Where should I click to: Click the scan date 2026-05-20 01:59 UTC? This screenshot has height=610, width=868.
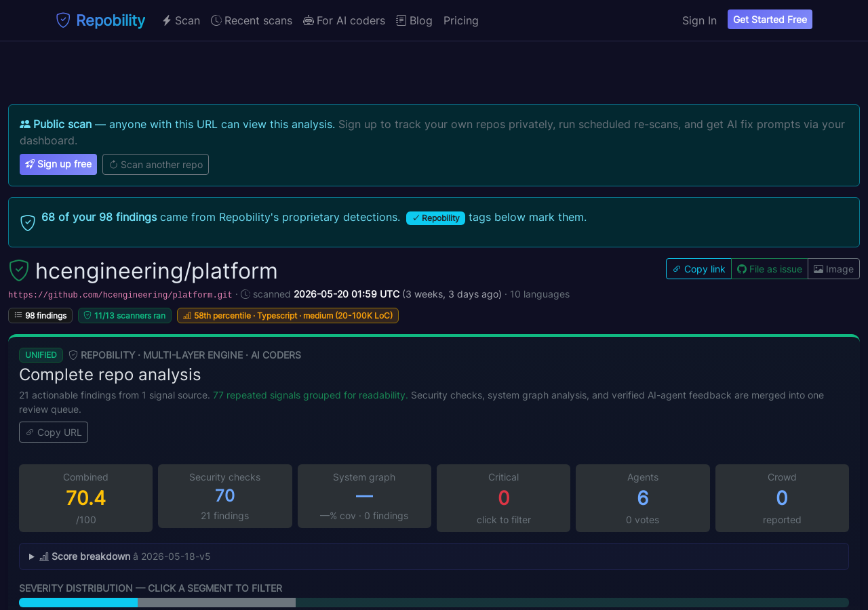pos(347,294)
